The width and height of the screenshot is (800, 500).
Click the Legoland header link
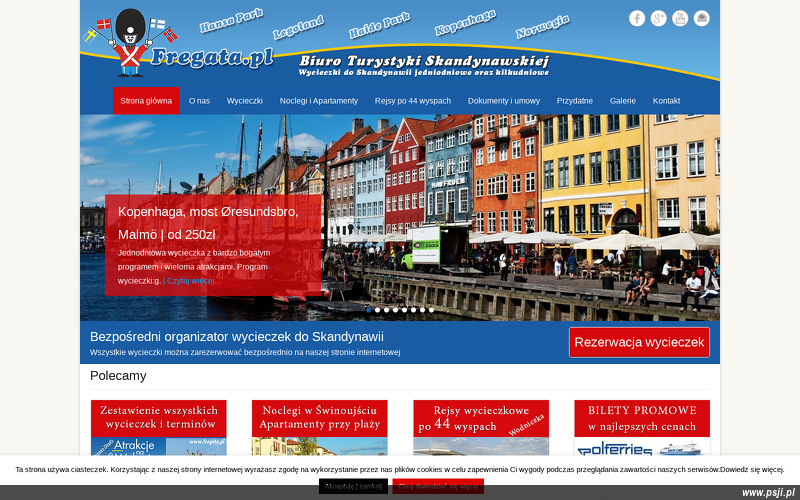coord(298,27)
